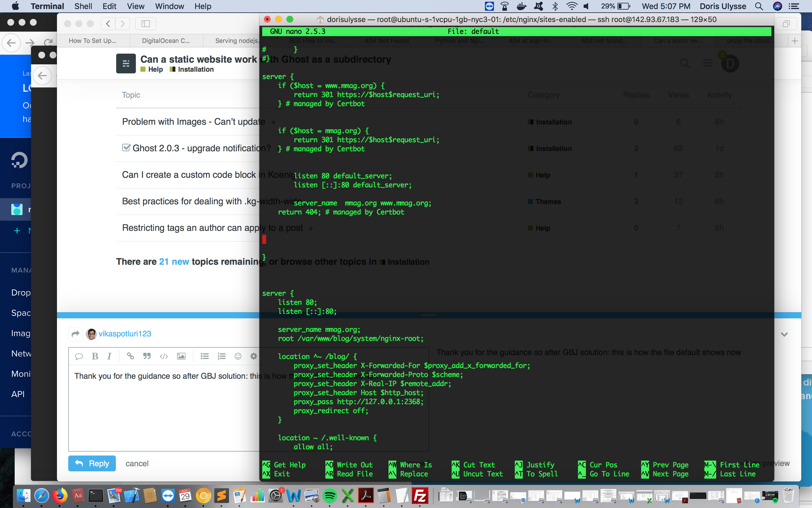The height and width of the screenshot is (508, 812).
Task: Click the Installation tag under topic title
Action: click(192, 69)
